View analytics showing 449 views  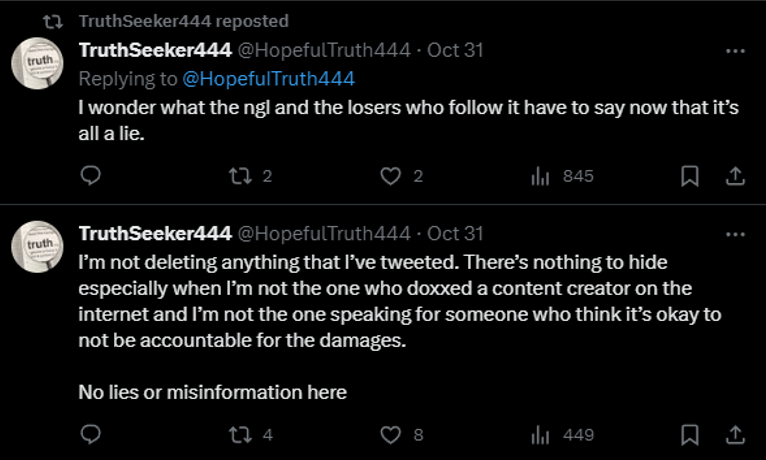[x=541, y=435]
